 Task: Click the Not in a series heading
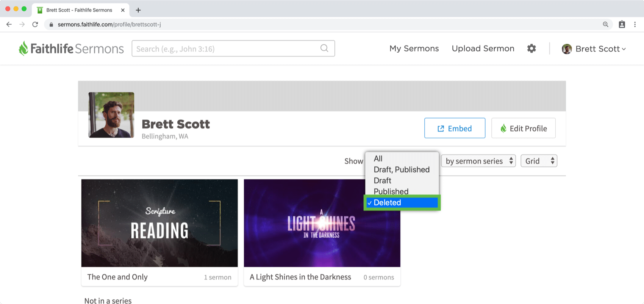tap(108, 301)
